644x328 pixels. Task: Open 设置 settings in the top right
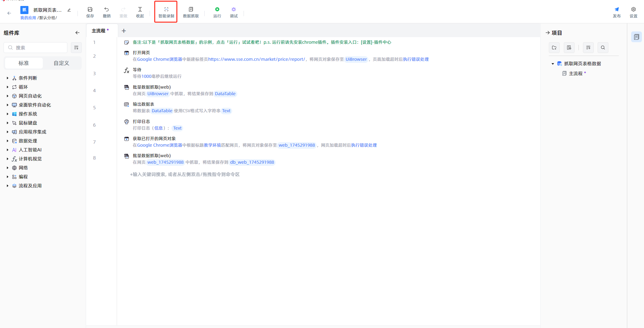(634, 12)
